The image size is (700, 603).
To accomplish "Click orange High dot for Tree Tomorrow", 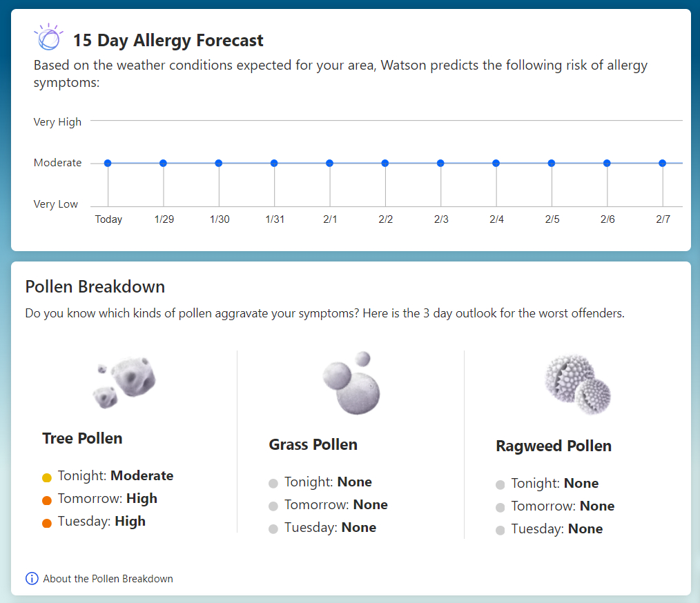I will click(47, 500).
